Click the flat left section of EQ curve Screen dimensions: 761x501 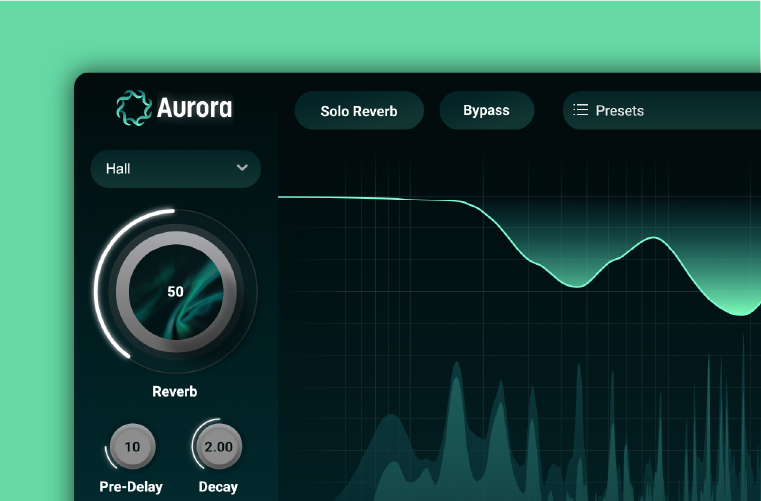(360, 198)
